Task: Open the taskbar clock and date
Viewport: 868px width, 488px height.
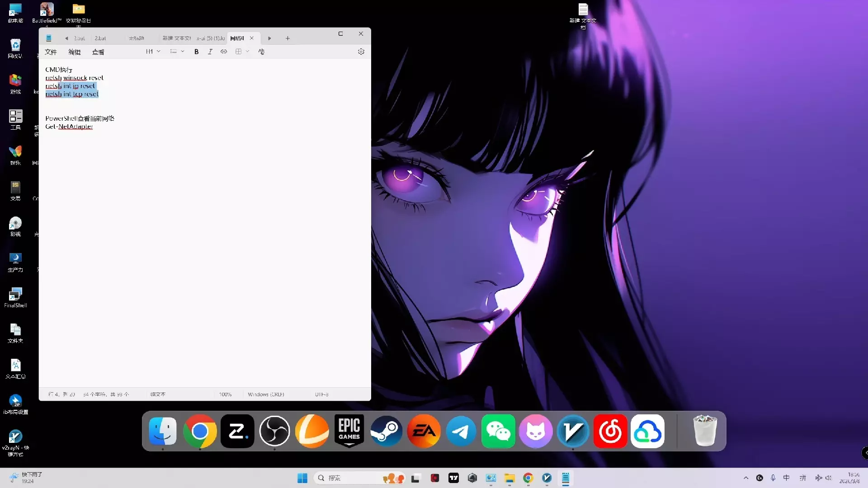Action: (849, 478)
